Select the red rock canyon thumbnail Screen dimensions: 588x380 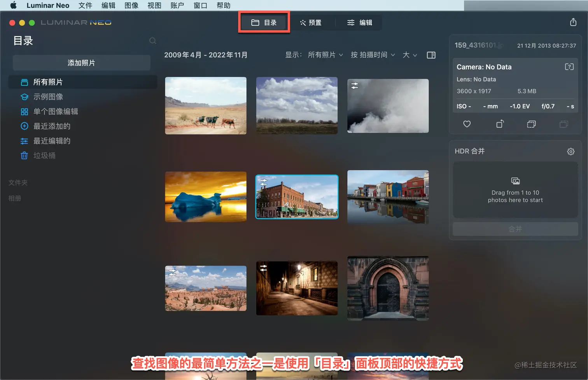[206, 288]
